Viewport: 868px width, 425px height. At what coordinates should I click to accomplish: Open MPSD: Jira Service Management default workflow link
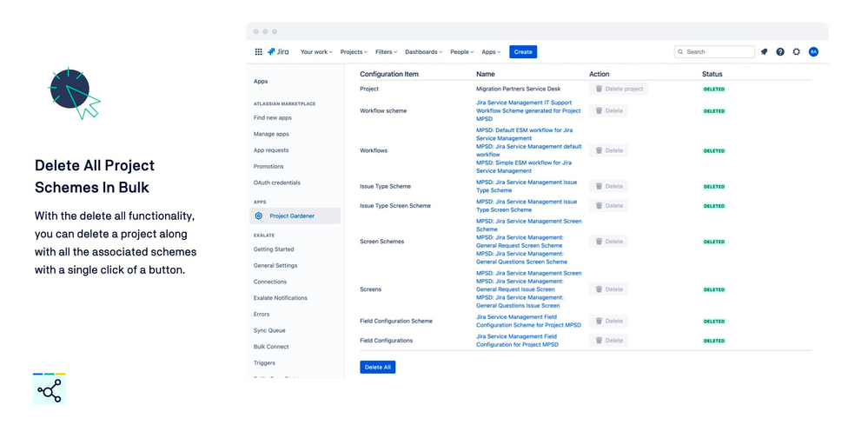pyautogui.click(x=528, y=150)
